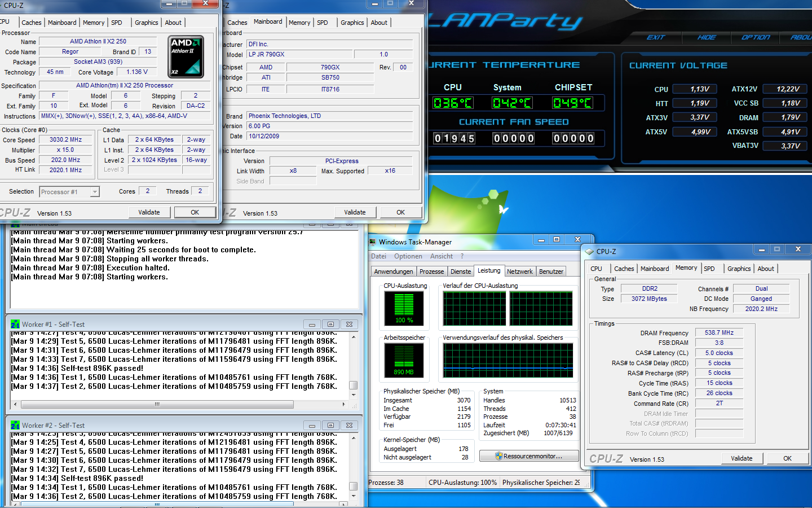Open Graphics tab in CPU-Z Memory window
Image resolution: width=812 pixels, height=508 pixels.
pyautogui.click(x=739, y=269)
